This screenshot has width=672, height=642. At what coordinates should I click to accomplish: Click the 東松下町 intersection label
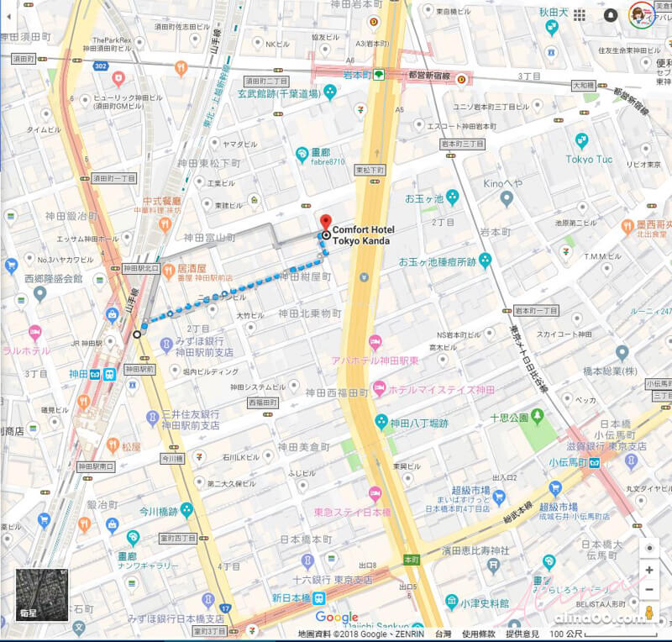click(370, 171)
